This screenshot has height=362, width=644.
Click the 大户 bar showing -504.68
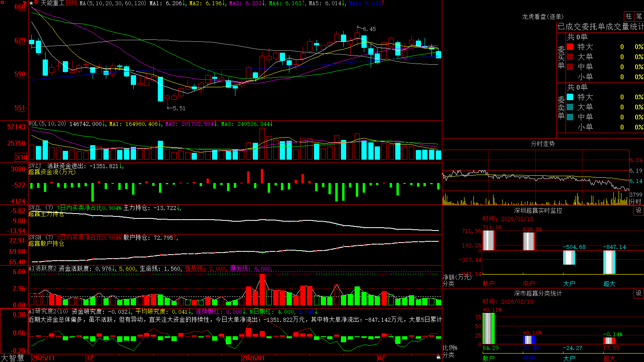coord(569,257)
